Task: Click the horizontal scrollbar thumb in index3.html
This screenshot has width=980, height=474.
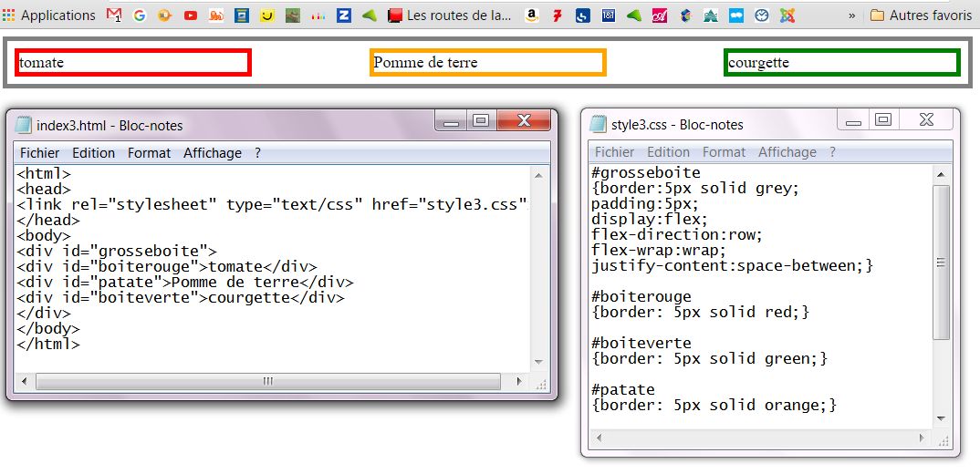Action: [267, 381]
